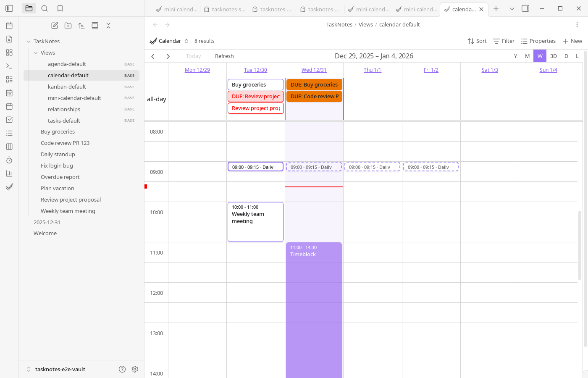The width and height of the screenshot is (588, 378).
Task: Click the Refresh button
Action: (x=224, y=56)
